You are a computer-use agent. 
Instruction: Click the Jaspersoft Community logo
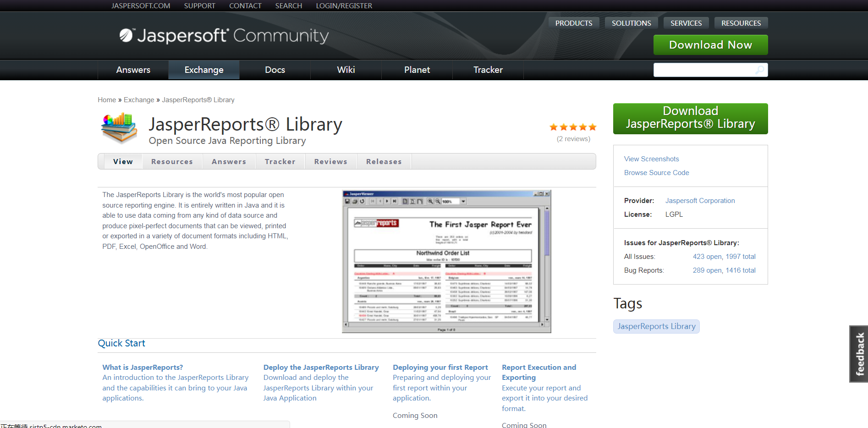(x=222, y=35)
